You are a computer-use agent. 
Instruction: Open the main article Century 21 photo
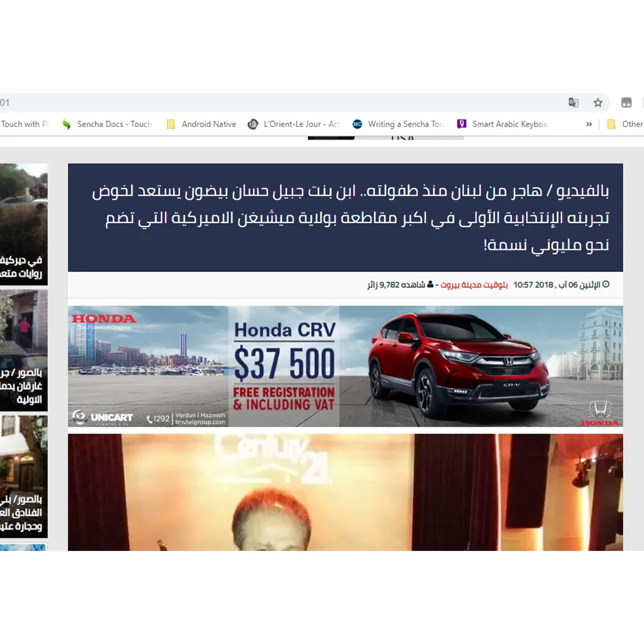pyautogui.click(x=345, y=492)
